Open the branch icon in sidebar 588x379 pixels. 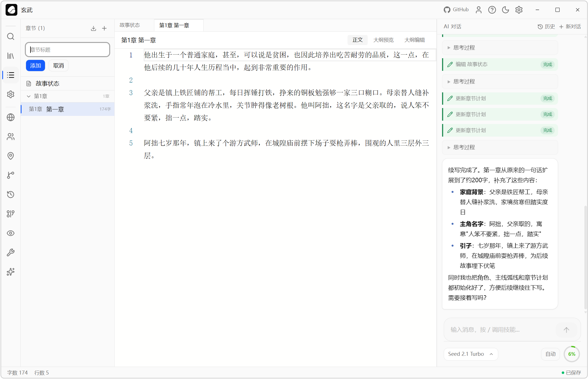pyautogui.click(x=11, y=175)
